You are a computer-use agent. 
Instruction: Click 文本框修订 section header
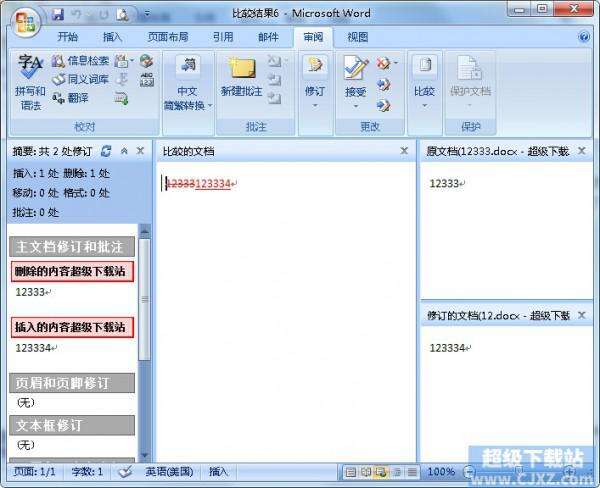point(72,425)
